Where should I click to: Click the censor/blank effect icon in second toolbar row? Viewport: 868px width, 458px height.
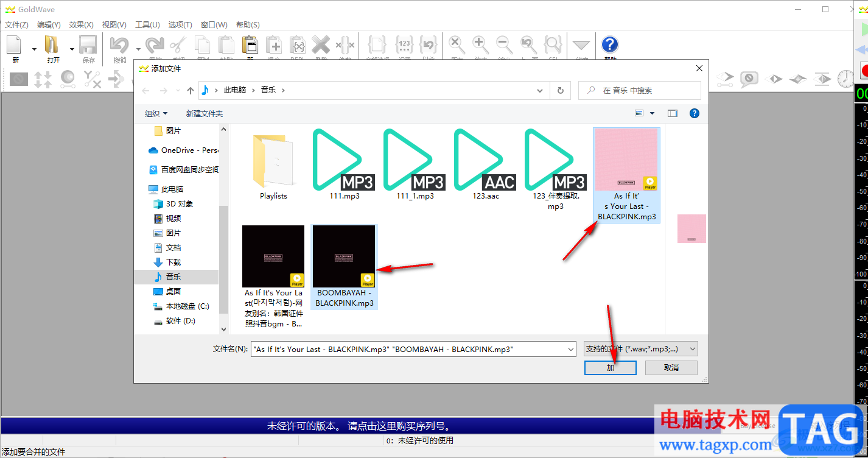pyautogui.click(x=18, y=79)
